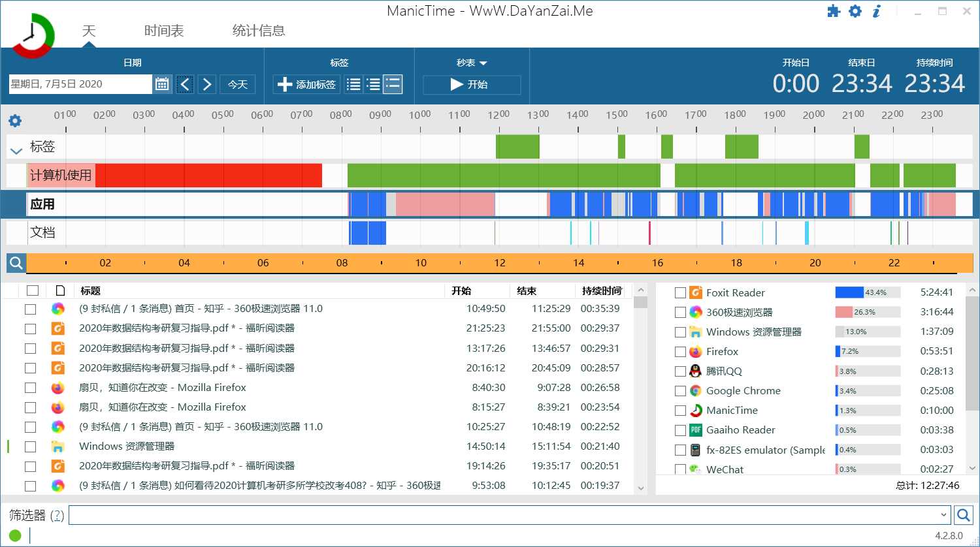Select first tag list view icon
This screenshot has height=547, width=980.
coord(353,84)
